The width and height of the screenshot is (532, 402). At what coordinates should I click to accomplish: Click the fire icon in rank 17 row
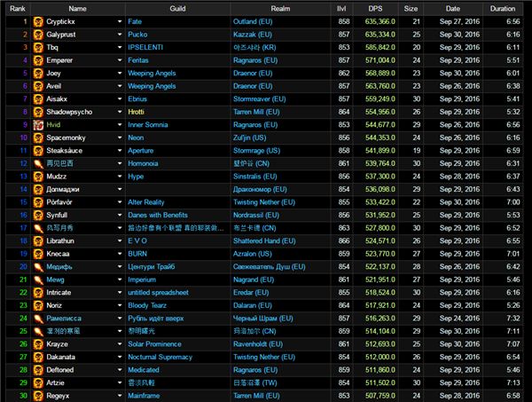[38, 228]
